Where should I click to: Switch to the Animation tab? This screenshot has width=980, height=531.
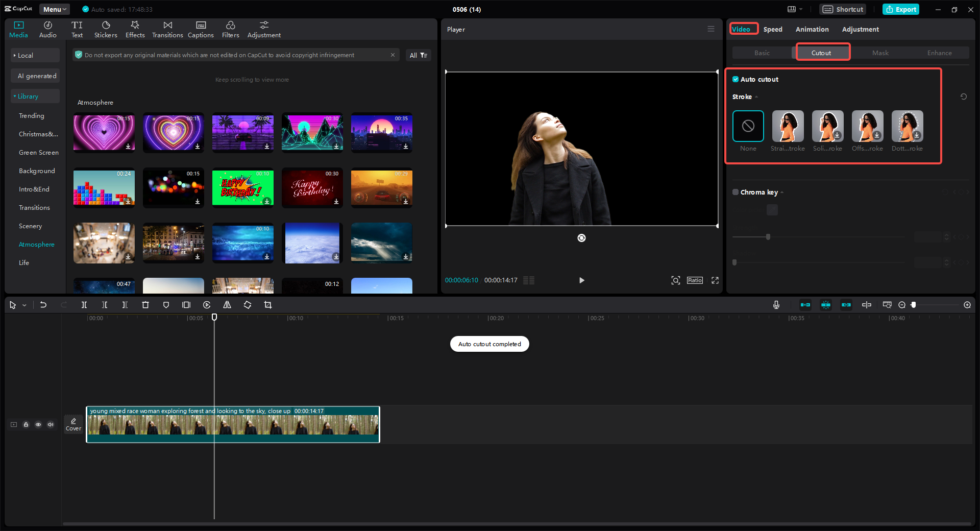[x=812, y=29]
